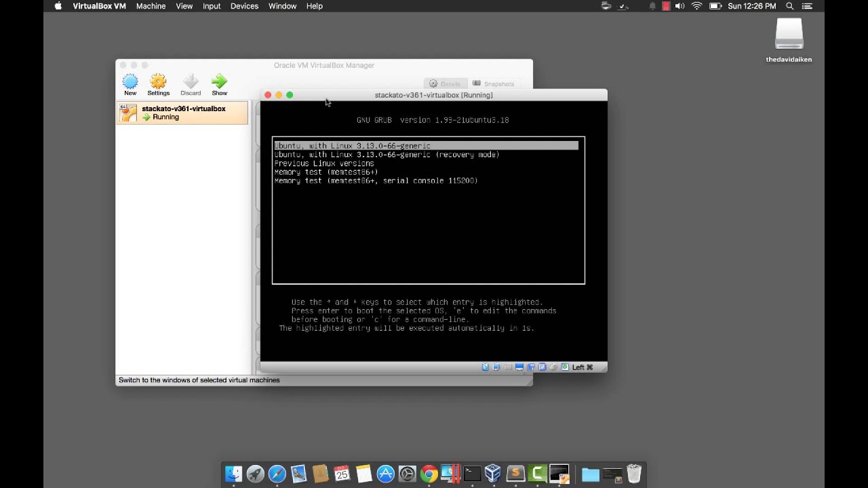Click the mouse integration icon in VM status bar

[553, 367]
